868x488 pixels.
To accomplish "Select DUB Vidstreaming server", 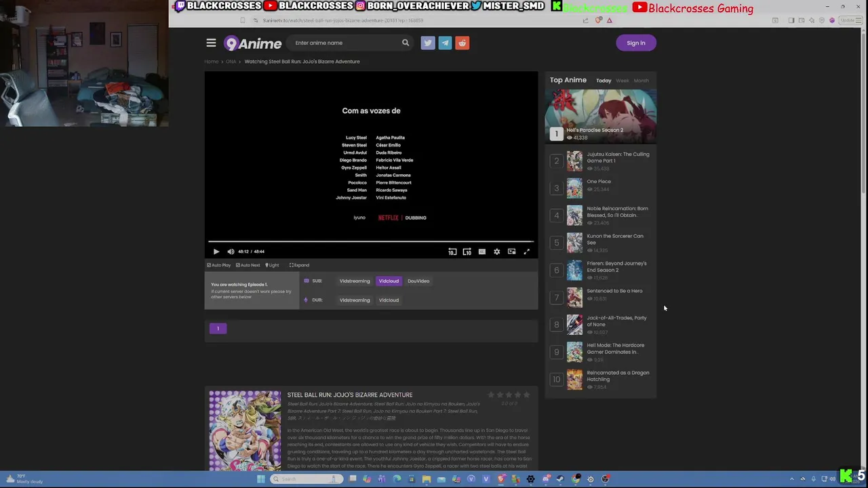I will click(355, 300).
